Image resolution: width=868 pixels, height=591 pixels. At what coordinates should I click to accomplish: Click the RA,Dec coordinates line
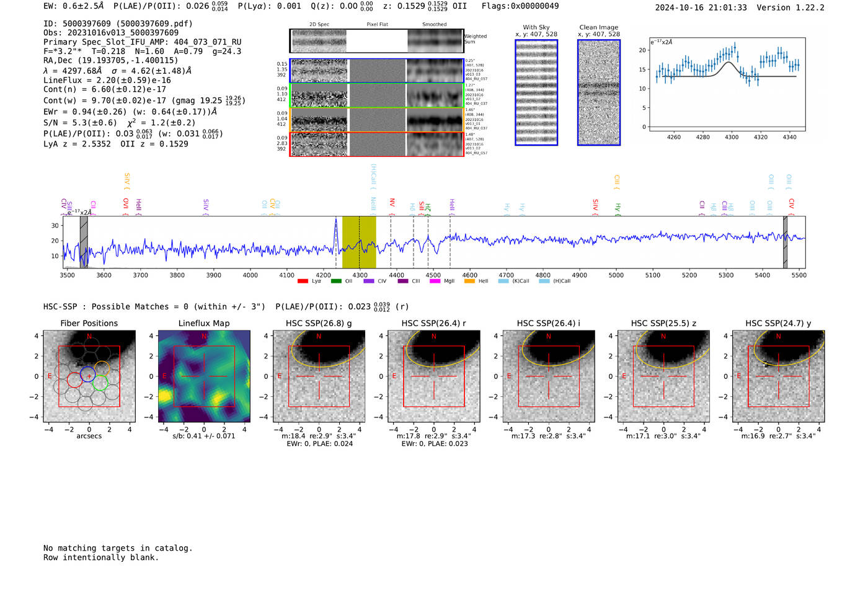111,60
